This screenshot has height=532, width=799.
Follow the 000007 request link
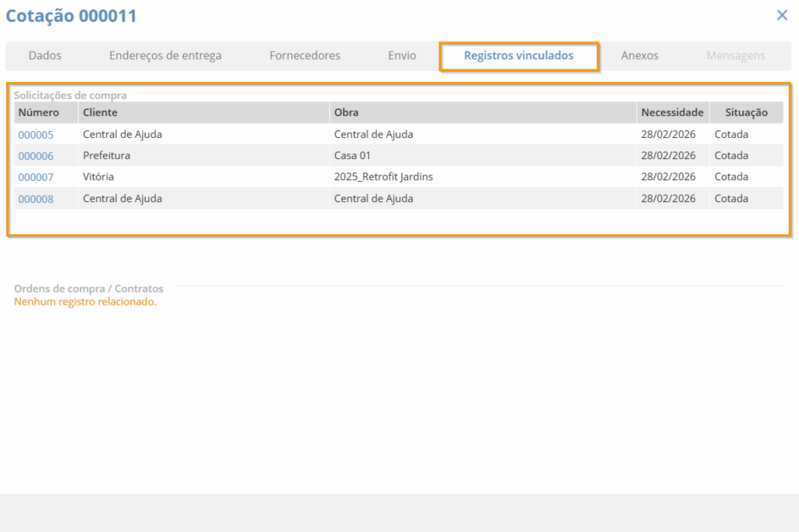point(36,177)
